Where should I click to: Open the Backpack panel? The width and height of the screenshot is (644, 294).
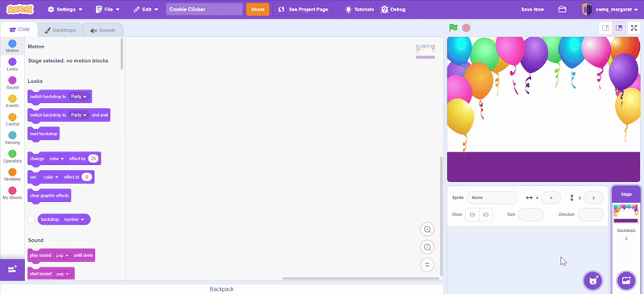coord(221,289)
